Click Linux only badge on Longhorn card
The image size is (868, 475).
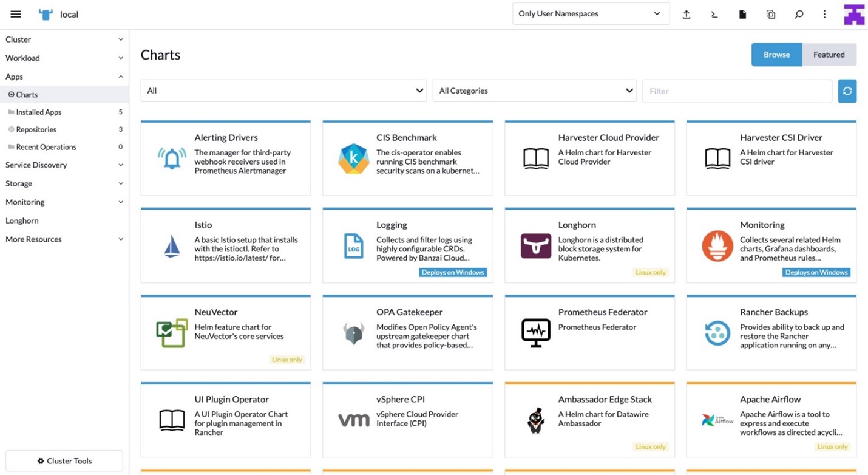click(x=651, y=273)
